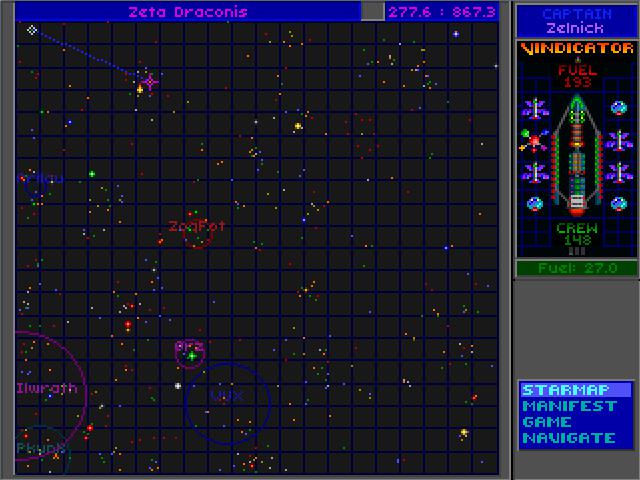Select the second-row purple escort in right column
640x480 pixels.
click(619, 141)
